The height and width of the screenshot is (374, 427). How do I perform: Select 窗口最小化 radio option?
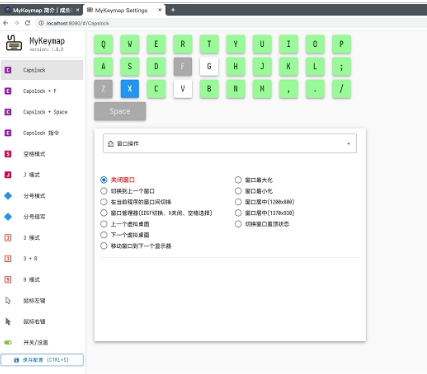[238, 191]
